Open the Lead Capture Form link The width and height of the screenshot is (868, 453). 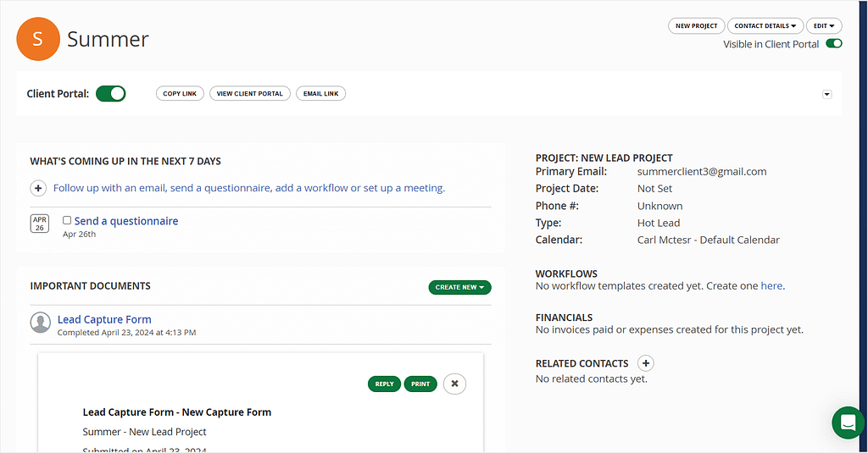click(x=104, y=319)
